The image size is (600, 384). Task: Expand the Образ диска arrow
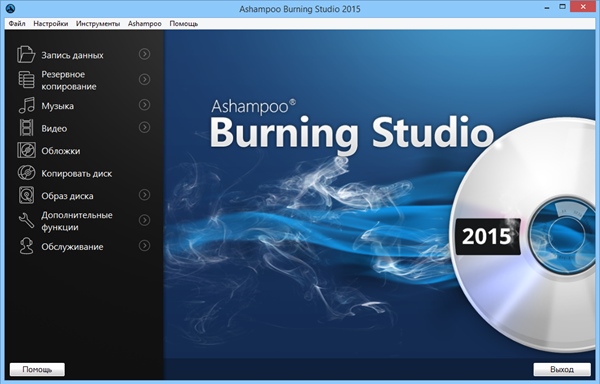tap(144, 195)
